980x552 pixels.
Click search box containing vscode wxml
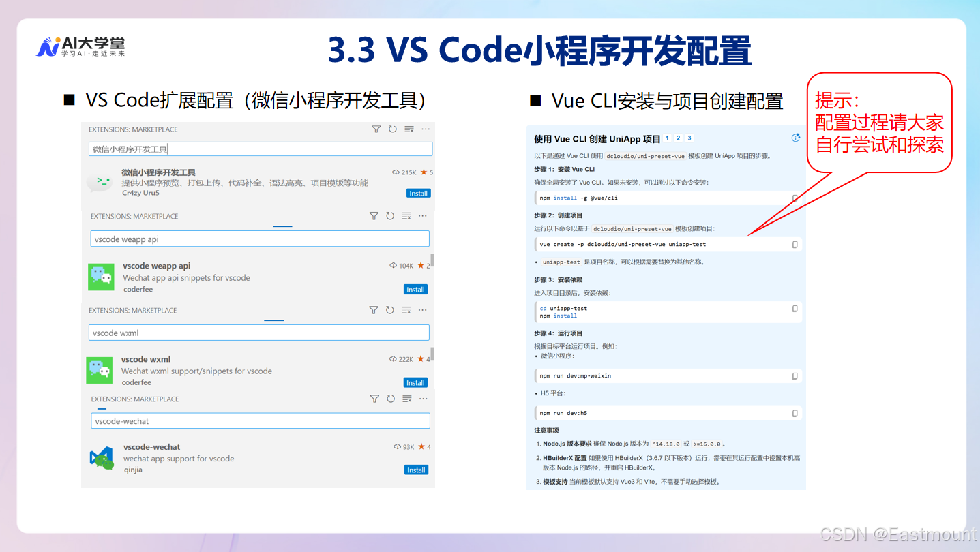tap(259, 333)
